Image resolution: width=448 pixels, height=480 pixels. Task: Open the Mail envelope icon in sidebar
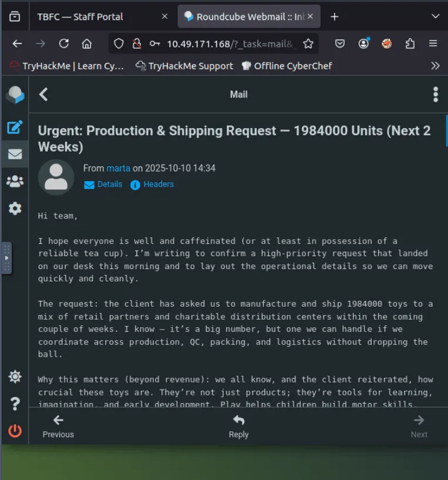[15, 154]
